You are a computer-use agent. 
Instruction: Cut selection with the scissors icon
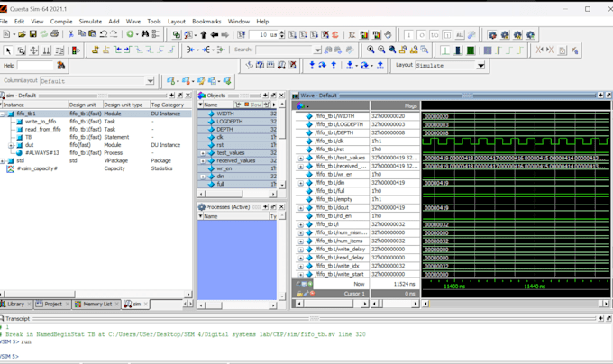click(x=70, y=34)
